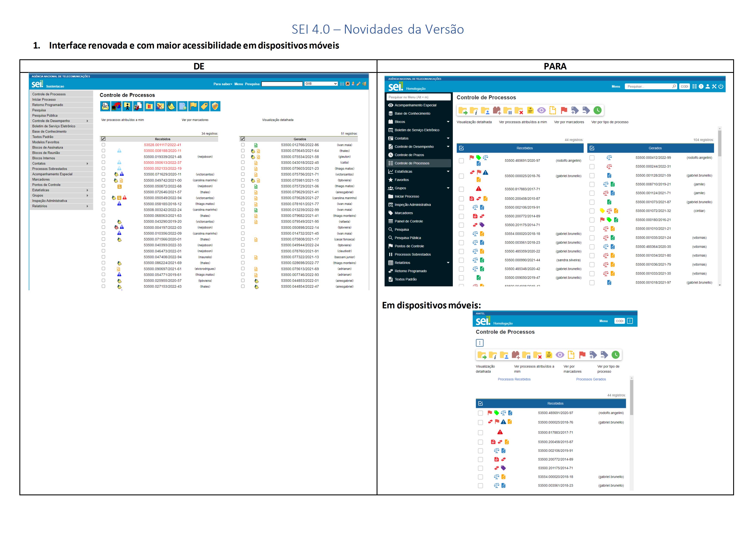Click Enviar Processo folder-arrow icon in new desktop toolbar
The image size is (756, 535).
point(463,110)
